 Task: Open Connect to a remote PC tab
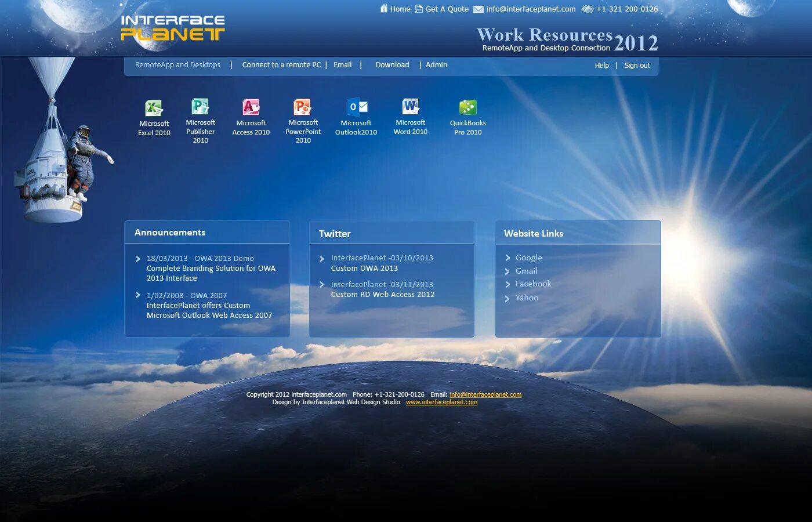[281, 65]
